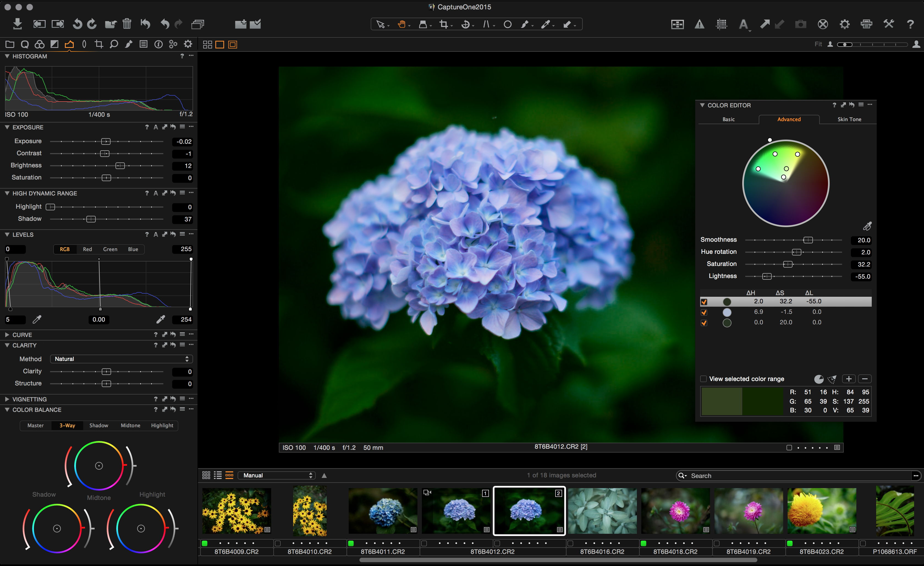Open the print icon in toolbar
This screenshot has height=566, width=924.
coord(866,25)
